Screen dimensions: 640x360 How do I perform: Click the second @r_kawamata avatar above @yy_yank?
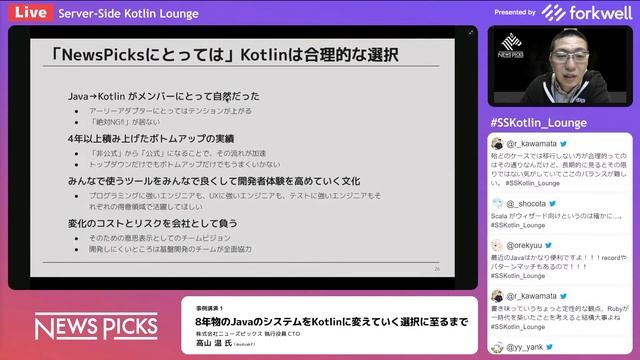pyautogui.click(x=497, y=296)
